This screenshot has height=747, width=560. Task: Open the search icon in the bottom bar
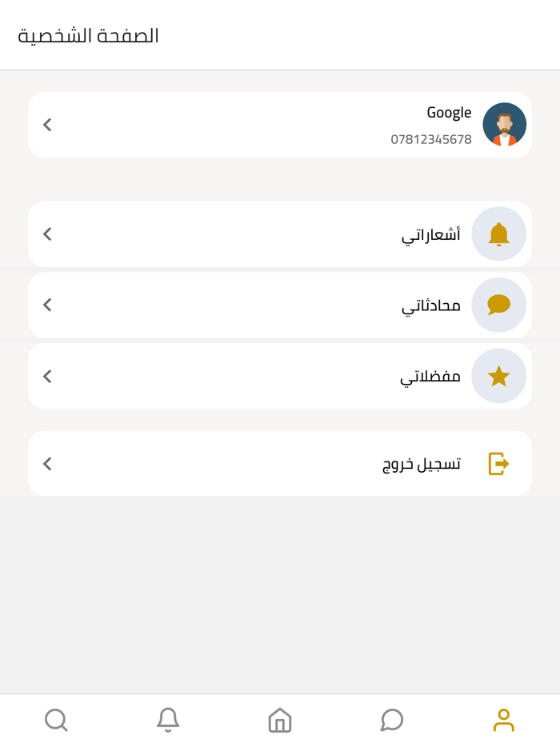[56, 720]
